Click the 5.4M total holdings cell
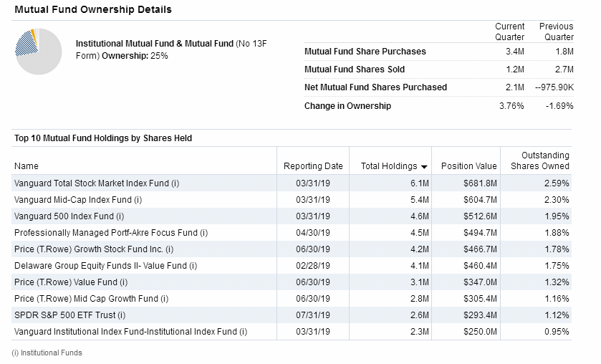 pos(420,200)
